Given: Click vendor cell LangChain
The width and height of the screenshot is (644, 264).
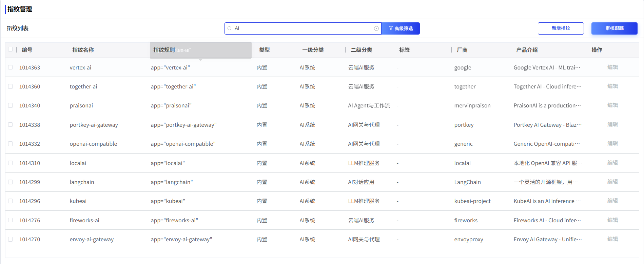Looking at the screenshot, I should coord(468,182).
